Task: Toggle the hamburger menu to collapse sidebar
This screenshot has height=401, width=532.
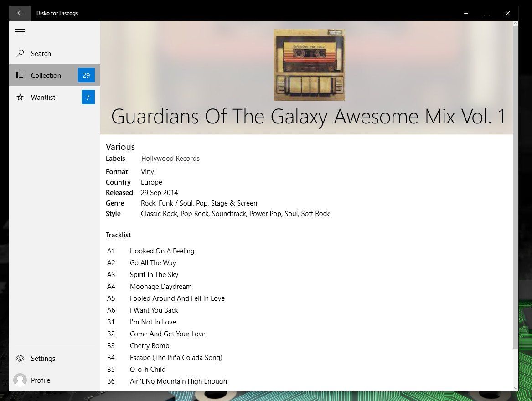Action: 20,31
